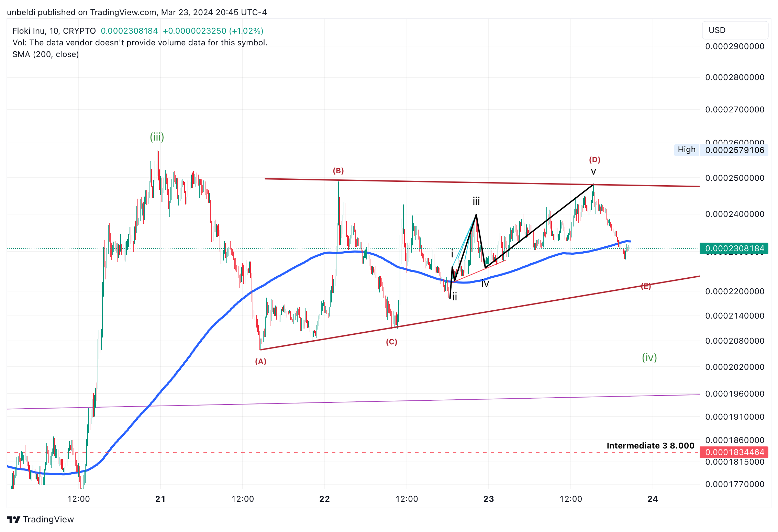
Task: Click the 0.0001960000 price axis label
Action: 735,394
